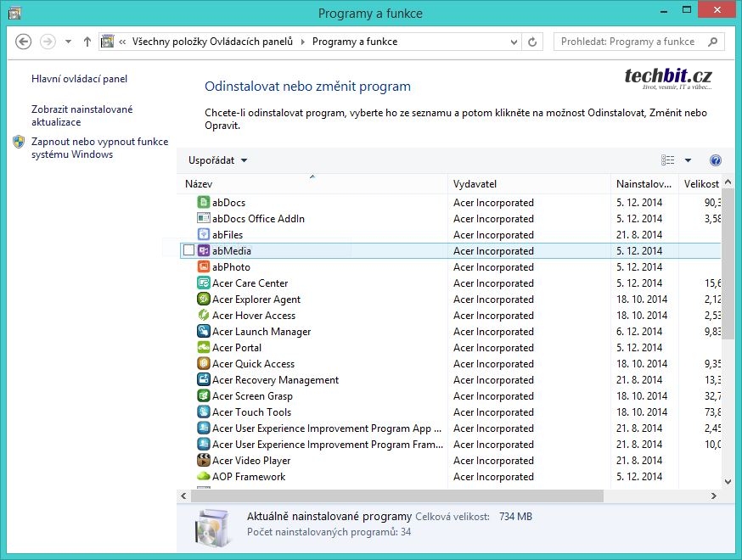Click the Acer Touch Tools icon
The width and height of the screenshot is (742, 560).
point(204,412)
